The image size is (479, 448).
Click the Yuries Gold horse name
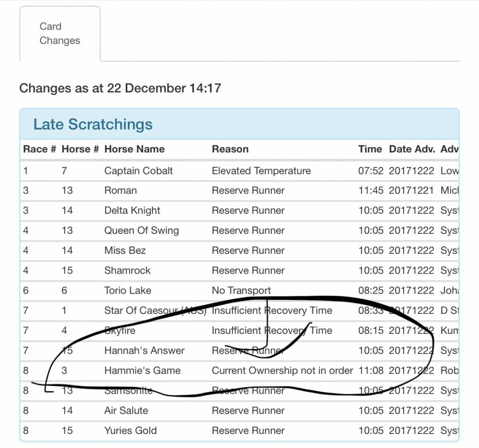(x=131, y=430)
